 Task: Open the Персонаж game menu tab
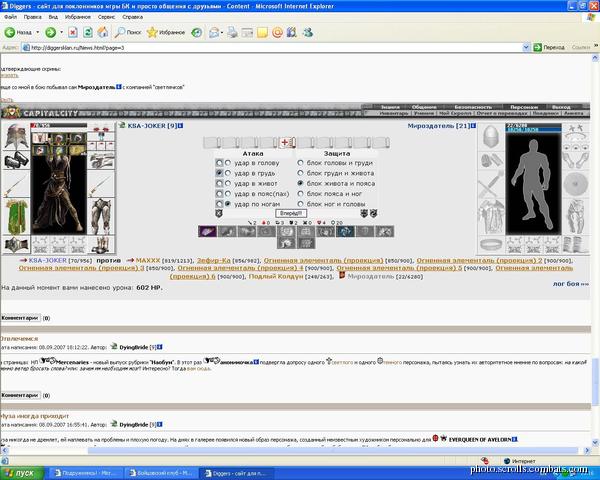pyautogui.click(x=524, y=107)
